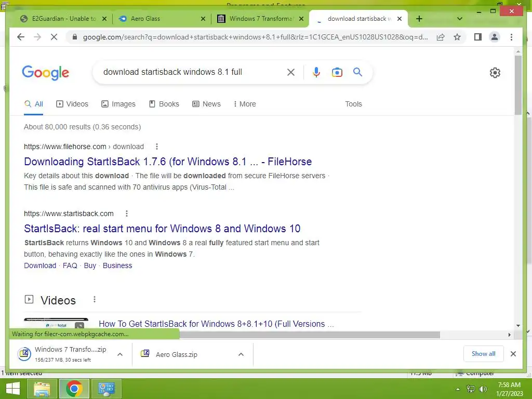This screenshot has width=532, height=399.
Task: Open options for startisback.com result
Action: coord(127,214)
